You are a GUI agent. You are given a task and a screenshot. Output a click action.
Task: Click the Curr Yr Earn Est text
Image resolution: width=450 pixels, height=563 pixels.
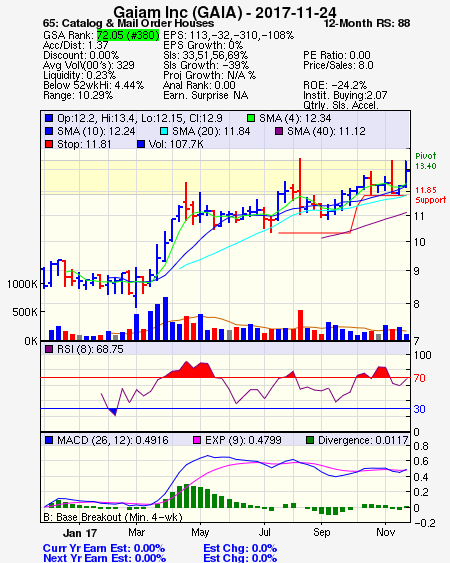tap(104, 549)
